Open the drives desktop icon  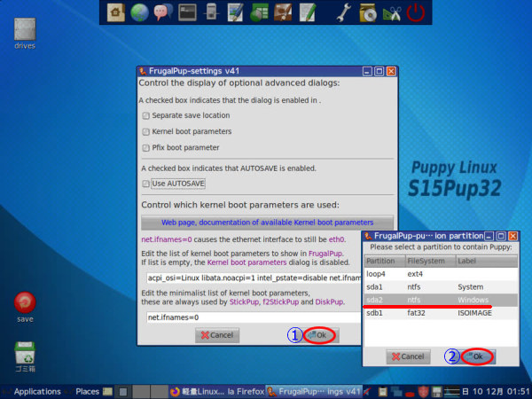pos(25,34)
